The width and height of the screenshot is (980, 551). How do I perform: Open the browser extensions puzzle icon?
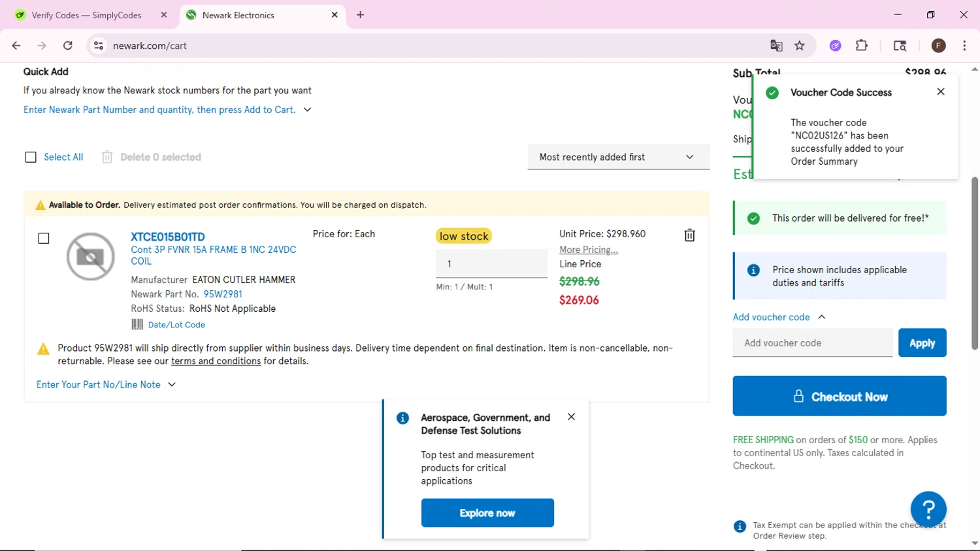click(862, 46)
